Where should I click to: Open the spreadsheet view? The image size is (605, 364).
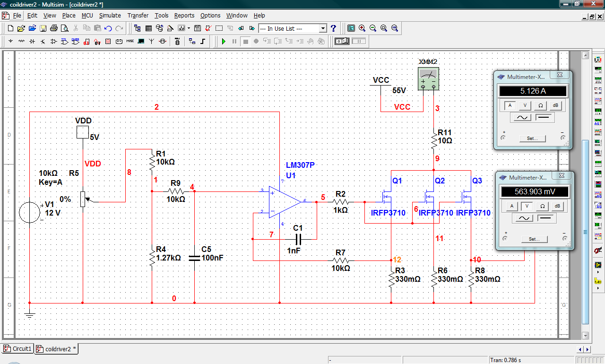(148, 28)
